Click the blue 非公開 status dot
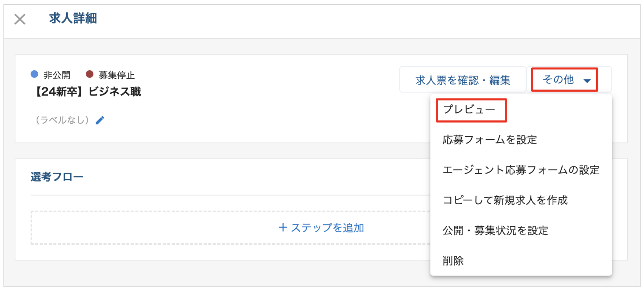644x291 pixels. tap(34, 74)
